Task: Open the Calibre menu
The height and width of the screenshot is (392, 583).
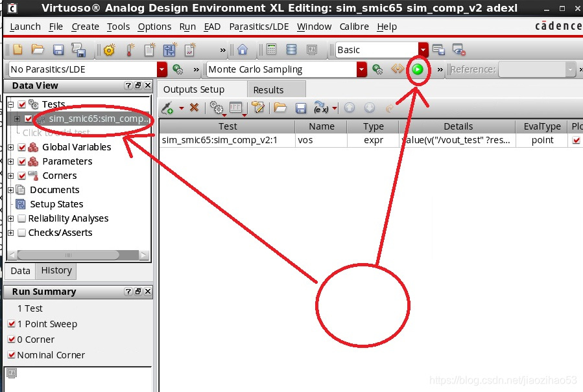Action: coord(354,27)
